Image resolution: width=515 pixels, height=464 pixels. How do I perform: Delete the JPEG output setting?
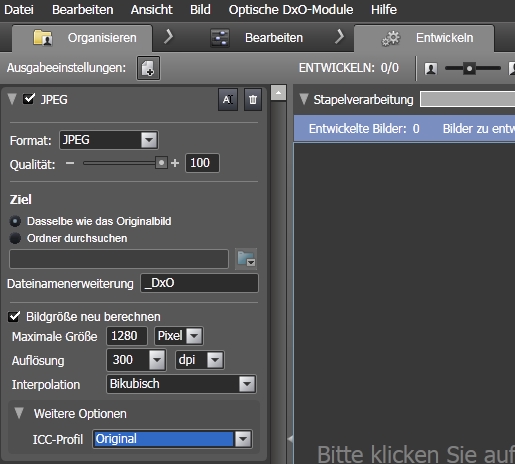point(253,99)
